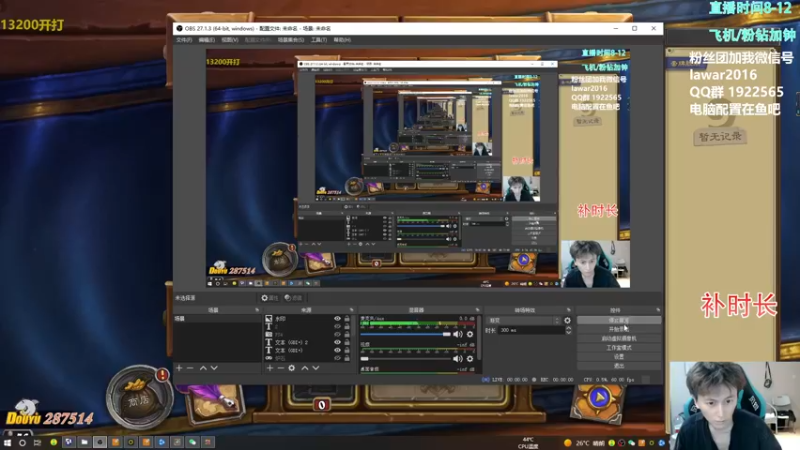The width and height of the screenshot is (800, 450).
Task: Toggle visibility eye for 文本 (GDI+) source
Action: click(337, 351)
